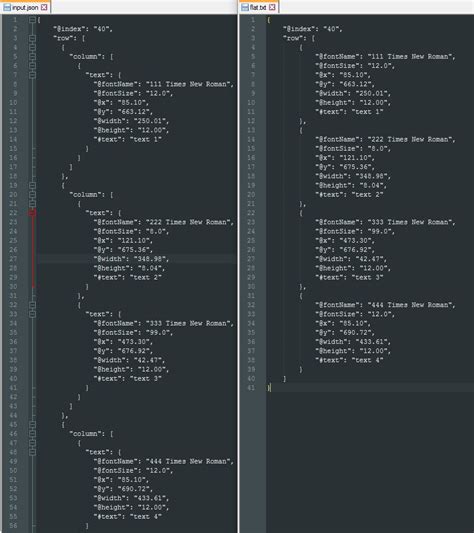The height and width of the screenshot is (533, 474).
Task: Click "@width": "348.98" on highlighted line 27
Action: point(131,259)
